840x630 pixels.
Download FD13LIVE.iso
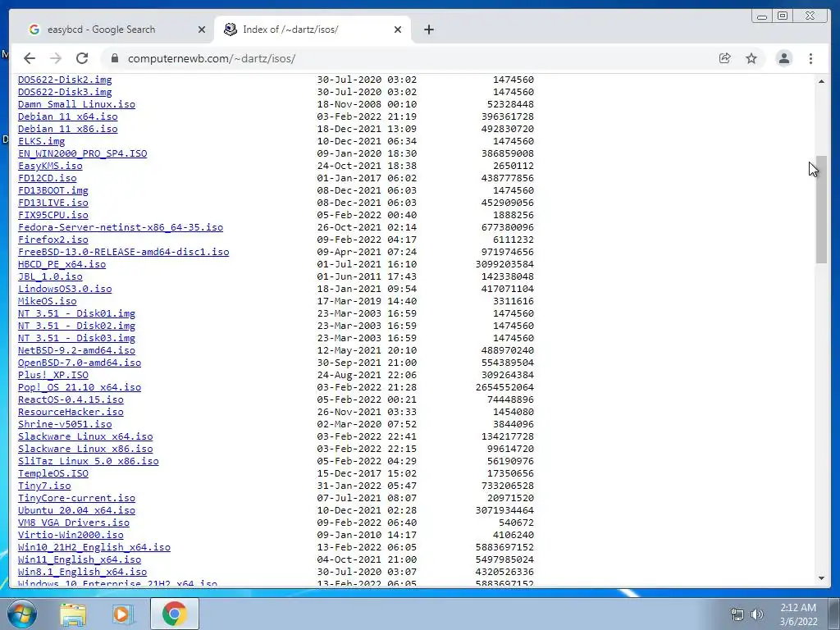[53, 203]
